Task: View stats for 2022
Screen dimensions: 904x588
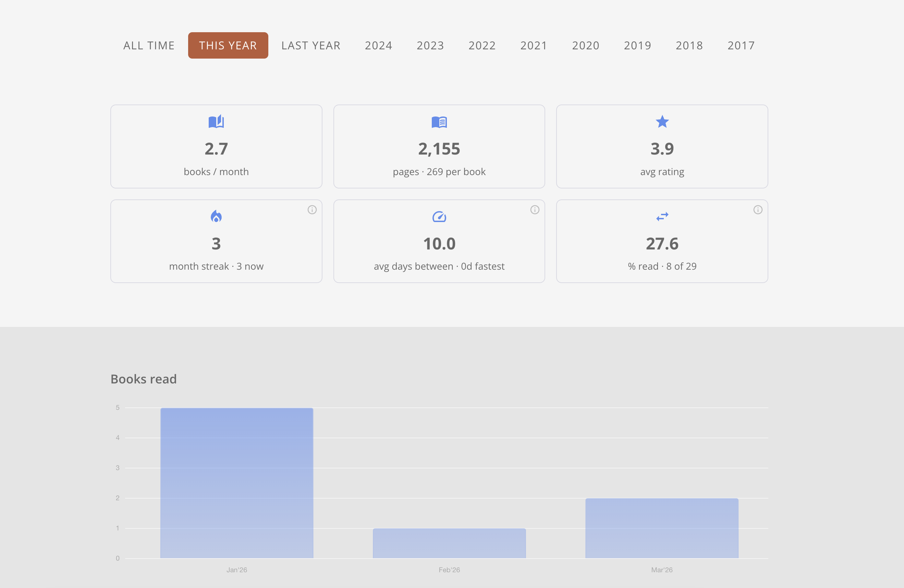Action: coord(481,46)
